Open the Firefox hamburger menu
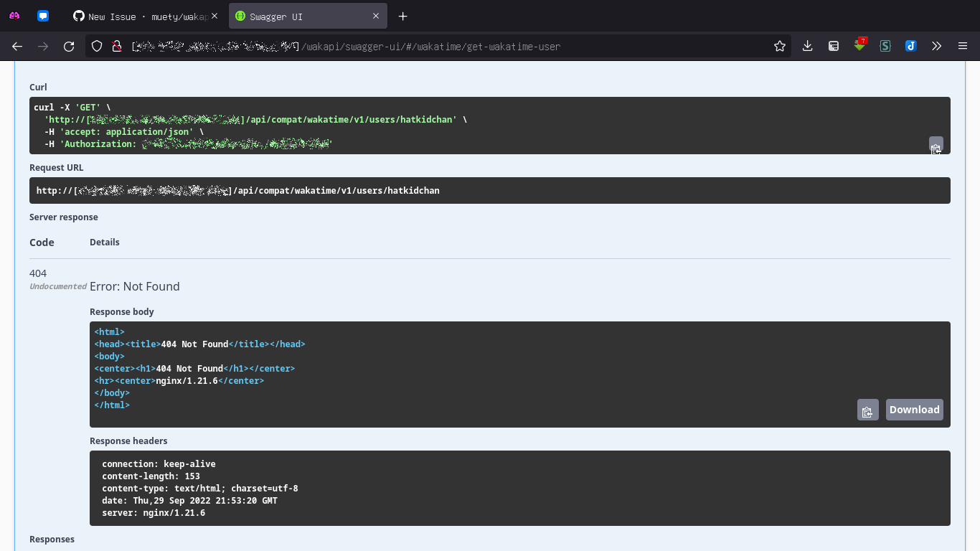Screen dimensions: 980x551 [963, 45]
